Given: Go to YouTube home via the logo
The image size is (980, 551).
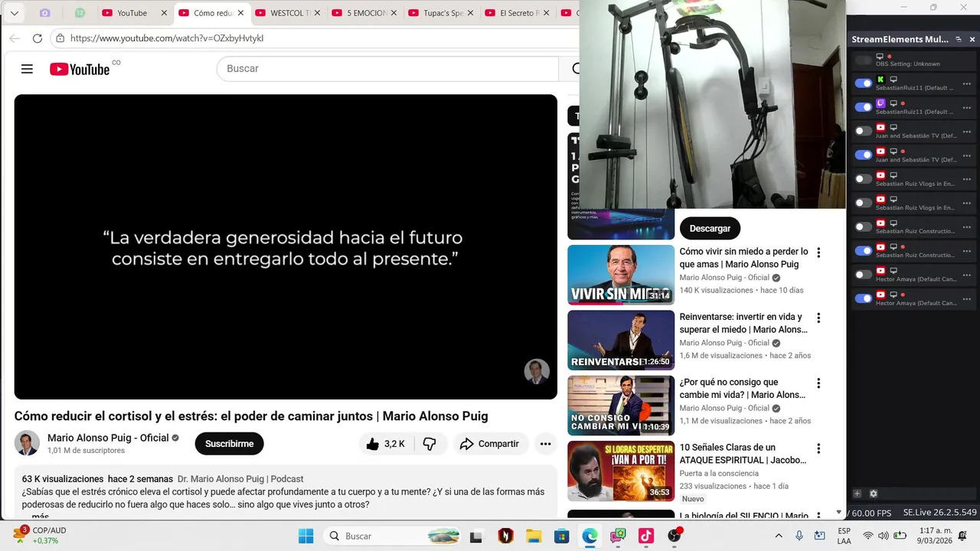Looking at the screenshot, I should [x=80, y=69].
